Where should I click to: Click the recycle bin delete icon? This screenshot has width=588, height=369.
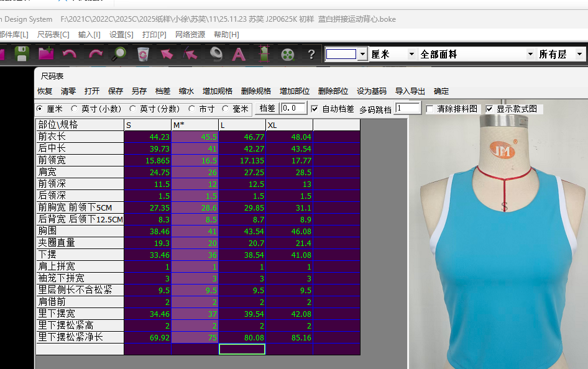pos(143,55)
